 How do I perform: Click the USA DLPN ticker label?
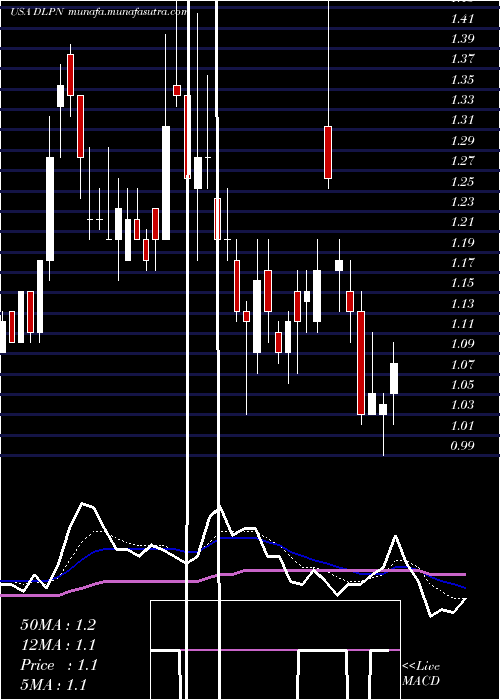click(x=38, y=12)
